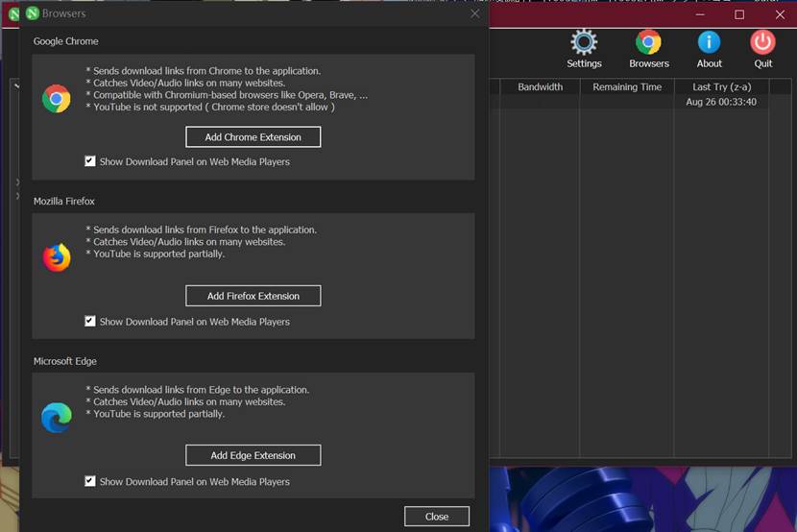Viewport: 797px width, 532px height.
Task: Click the Mozilla Firefox logo icon
Action: click(57, 257)
